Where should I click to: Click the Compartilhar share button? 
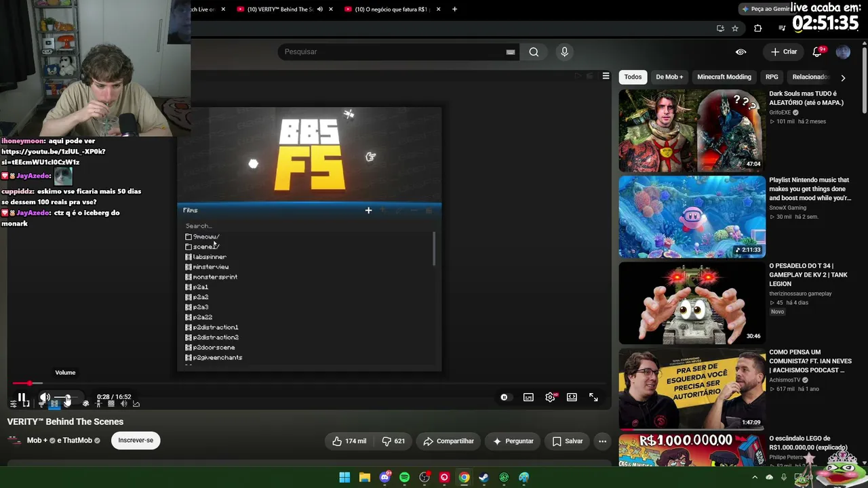pyautogui.click(x=448, y=441)
